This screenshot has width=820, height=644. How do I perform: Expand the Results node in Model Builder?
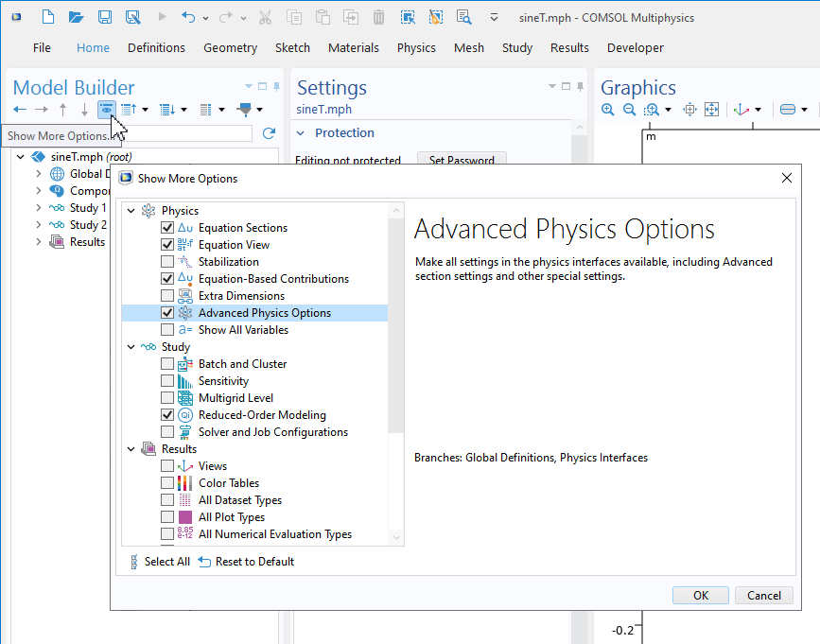[x=38, y=242]
